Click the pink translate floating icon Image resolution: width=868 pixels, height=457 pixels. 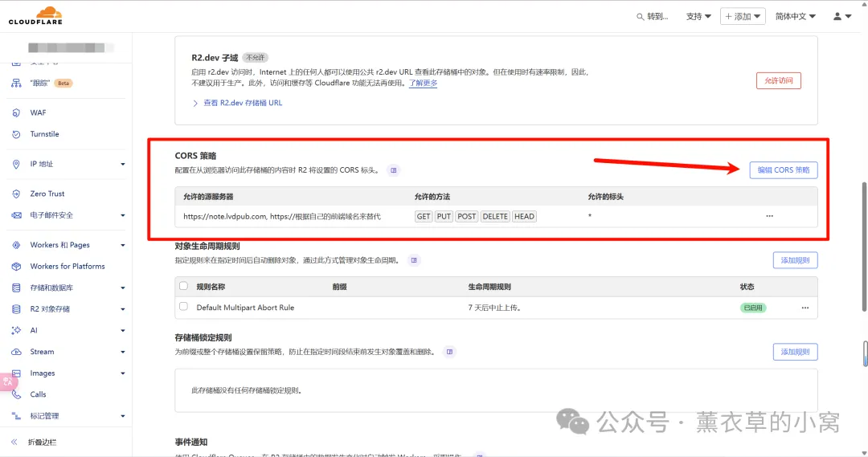coord(8,382)
